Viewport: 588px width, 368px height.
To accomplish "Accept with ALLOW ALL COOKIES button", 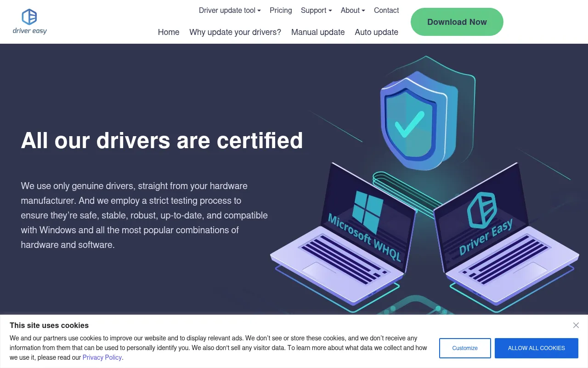I will click(x=537, y=348).
